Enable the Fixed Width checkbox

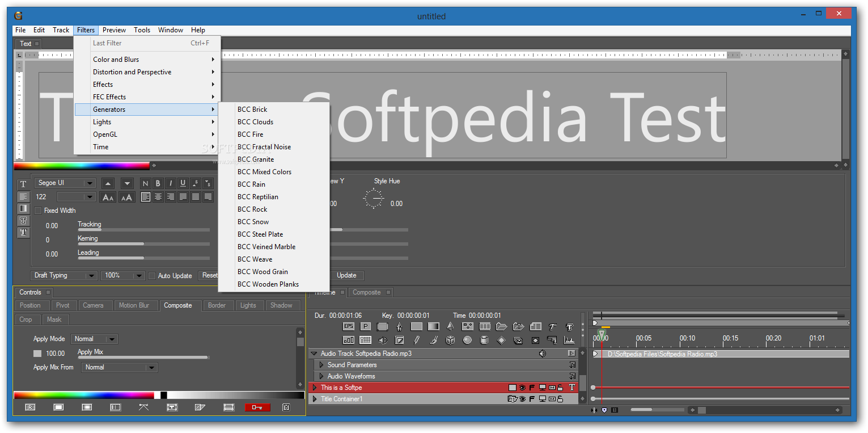click(x=39, y=211)
